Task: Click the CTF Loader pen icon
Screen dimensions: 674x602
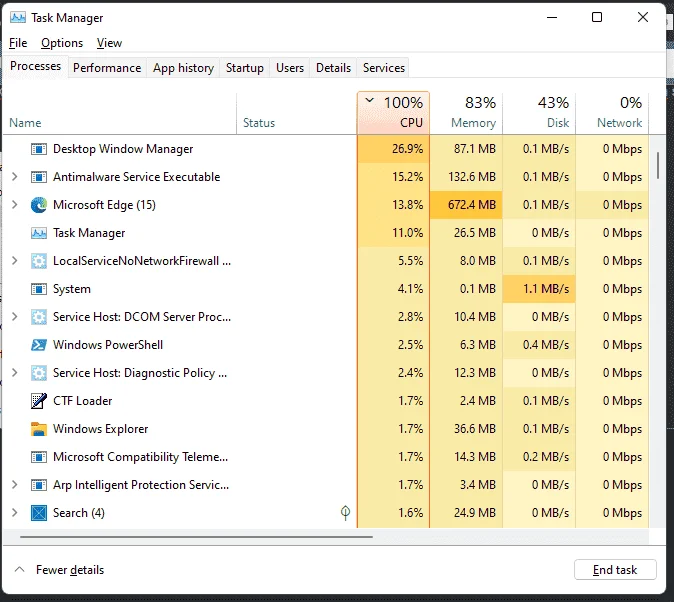Action: pyautogui.click(x=39, y=401)
